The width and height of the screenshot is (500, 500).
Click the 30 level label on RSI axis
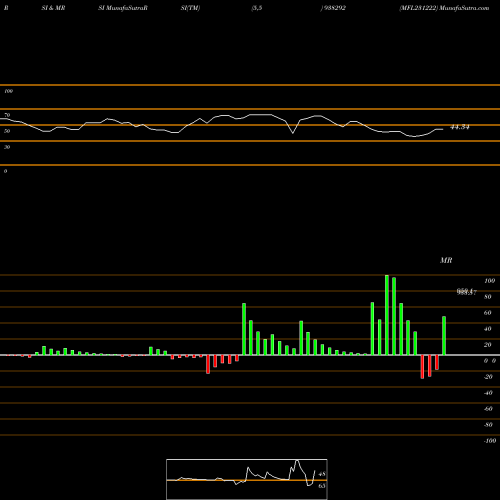[x=7, y=147]
